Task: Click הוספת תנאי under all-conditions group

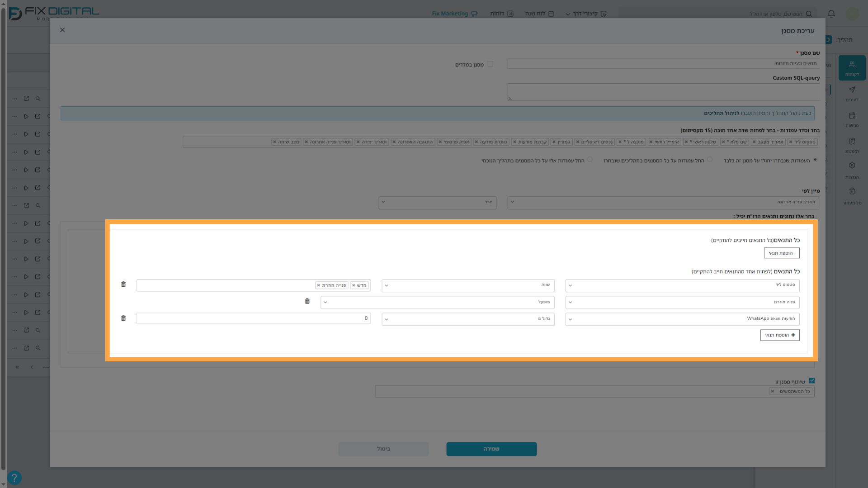Action: (782, 253)
